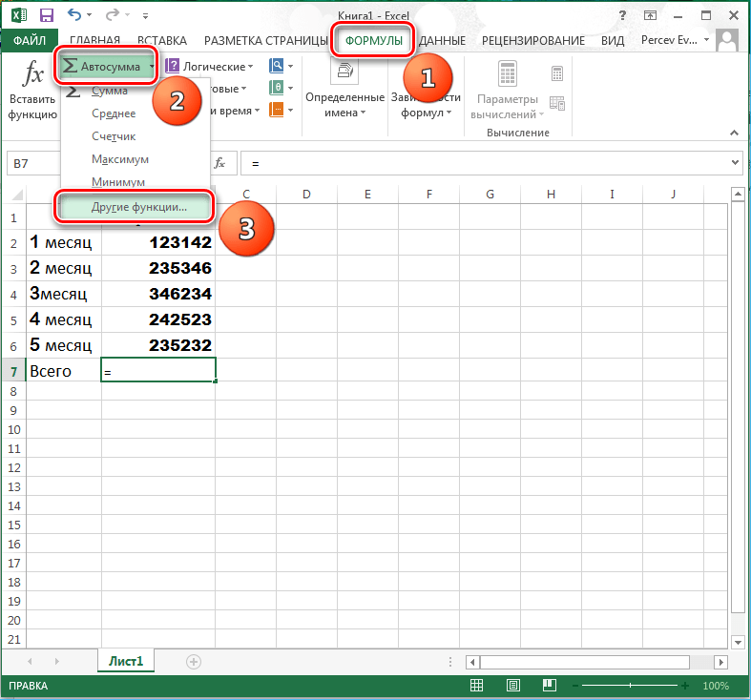
Task: Open the ФАЙЛ tab
Action: click(x=30, y=40)
